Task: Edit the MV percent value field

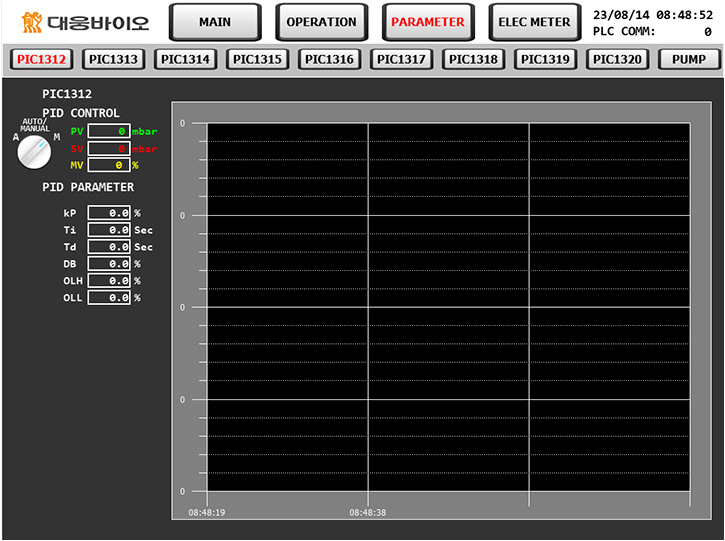Action: (x=109, y=165)
